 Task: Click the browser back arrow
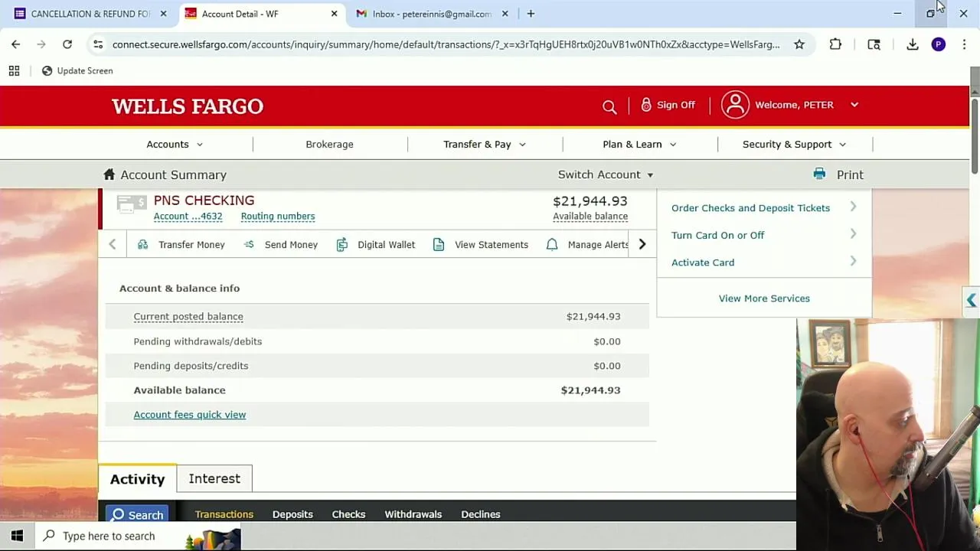(15, 44)
